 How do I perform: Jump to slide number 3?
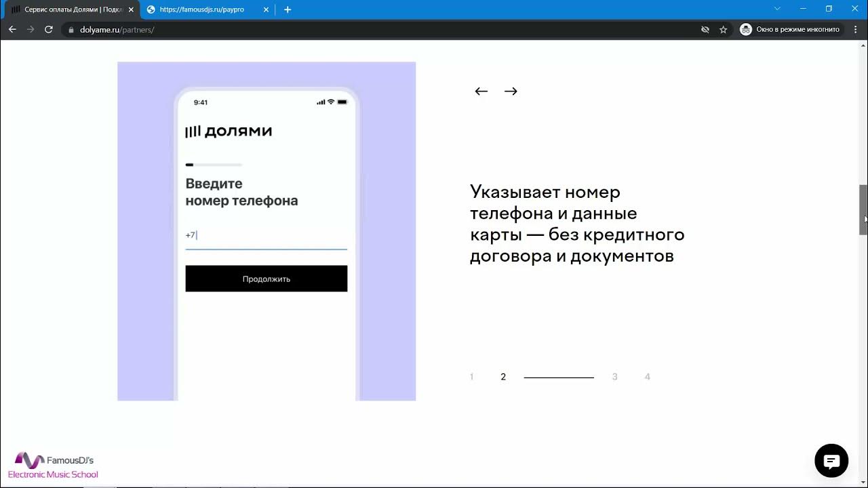click(x=614, y=377)
